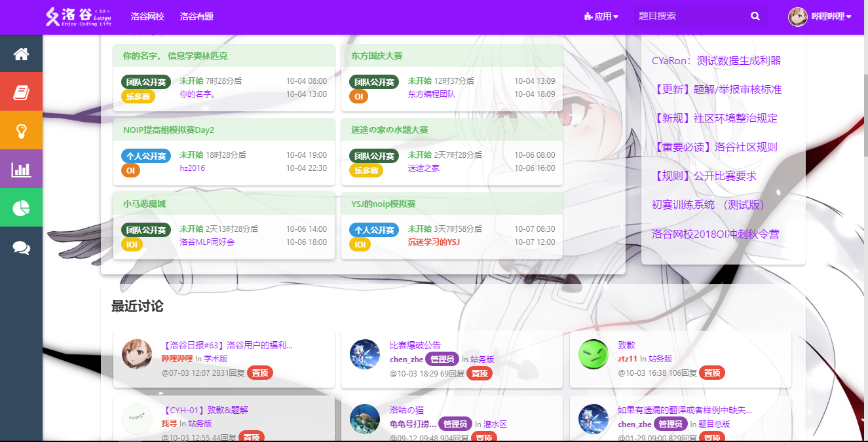This screenshot has height=442, width=868.
Task: Open announcement CYaRon: 测试数据生成利器
Action: (716, 61)
